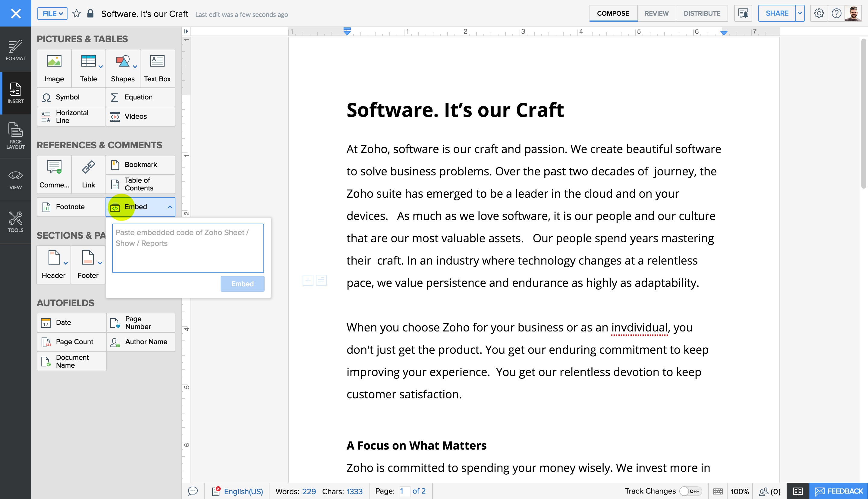868x499 pixels.
Task: Switch to the REVIEW tab
Action: (656, 13)
